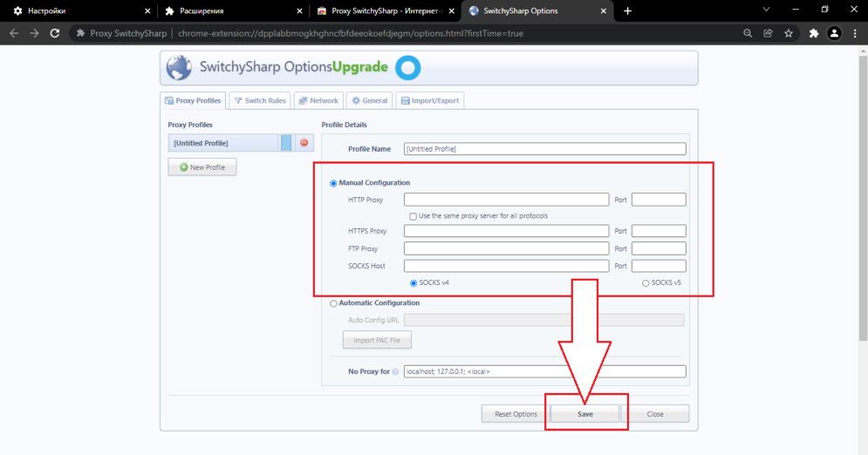This screenshot has height=455, width=868.
Task: Open the General options tab
Action: [x=369, y=100]
